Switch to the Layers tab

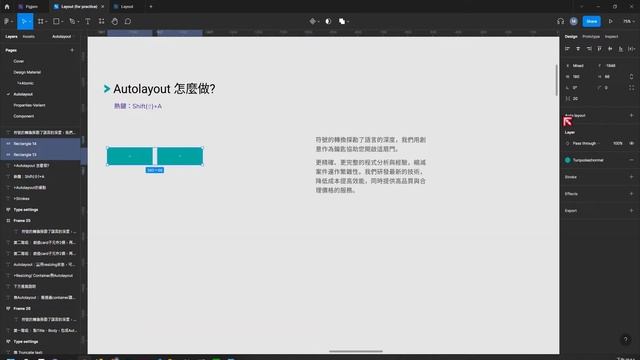point(11,36)
